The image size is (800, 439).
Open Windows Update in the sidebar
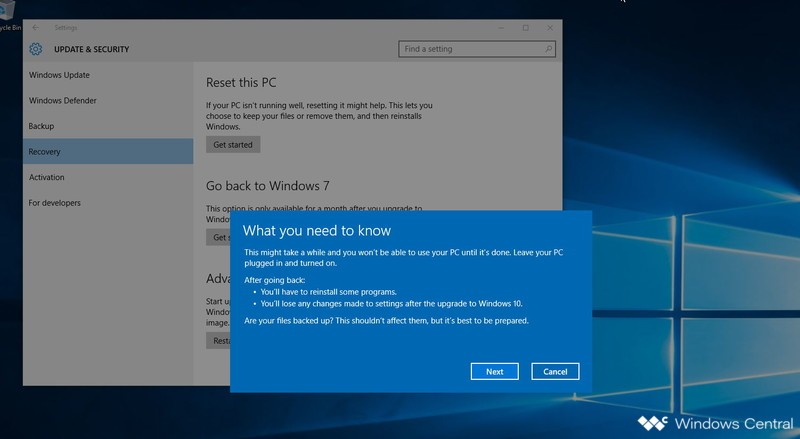pyautogui.click(x=59, y=75)
